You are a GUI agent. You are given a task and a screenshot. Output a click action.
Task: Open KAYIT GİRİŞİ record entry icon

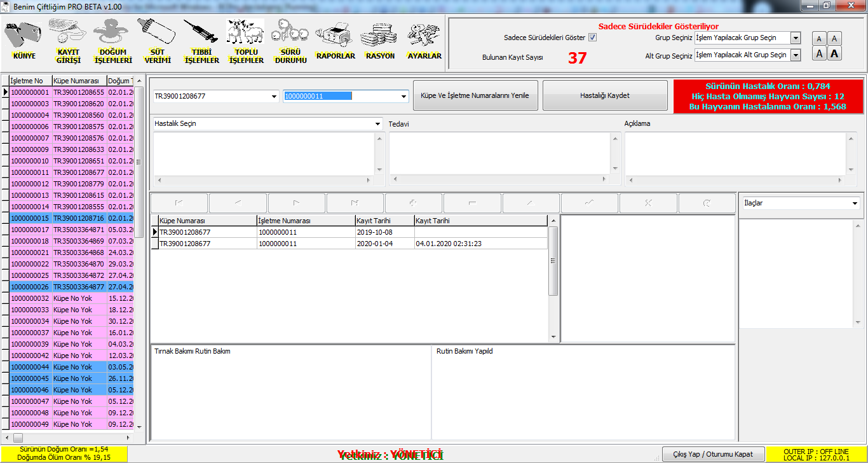[68, 38]
